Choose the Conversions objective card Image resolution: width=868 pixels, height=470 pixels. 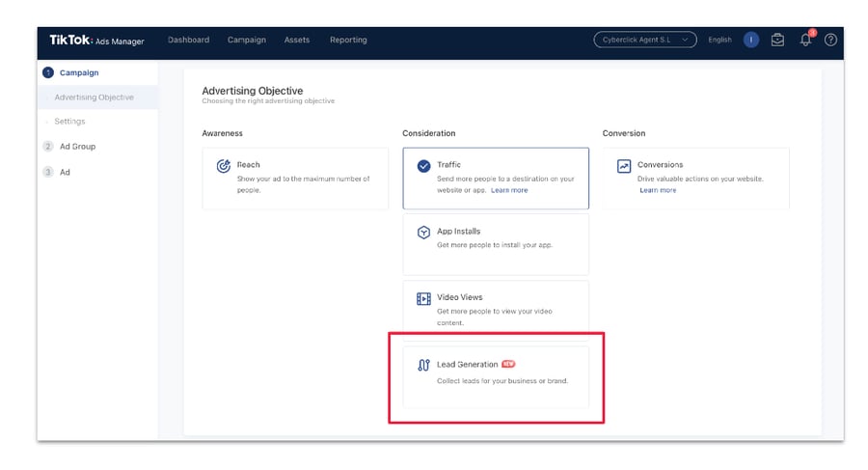coord(695,178)
